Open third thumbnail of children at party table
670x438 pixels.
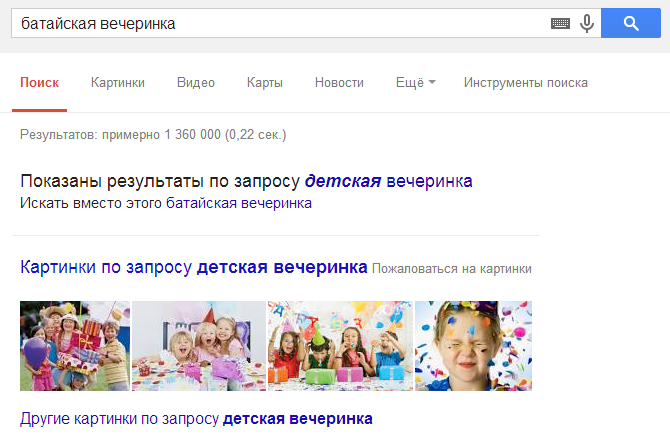pos(339,346)
